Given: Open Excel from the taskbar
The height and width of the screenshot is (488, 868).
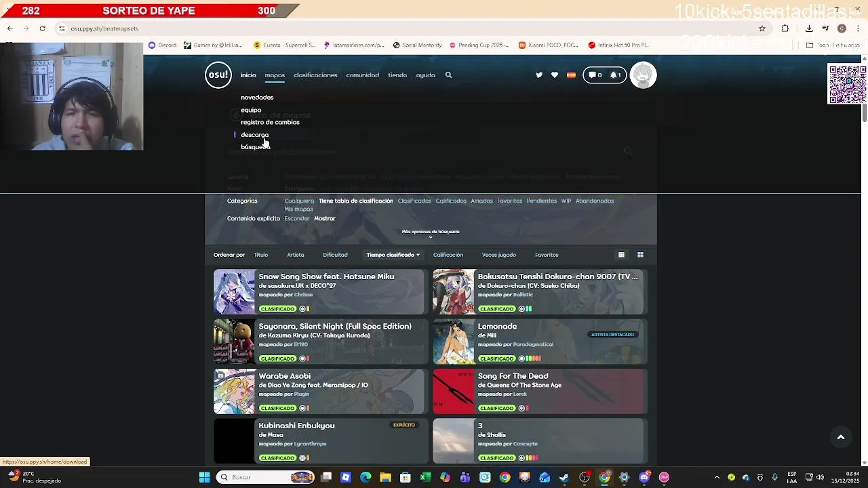Looking at the screenshot, I should (425, 477).
